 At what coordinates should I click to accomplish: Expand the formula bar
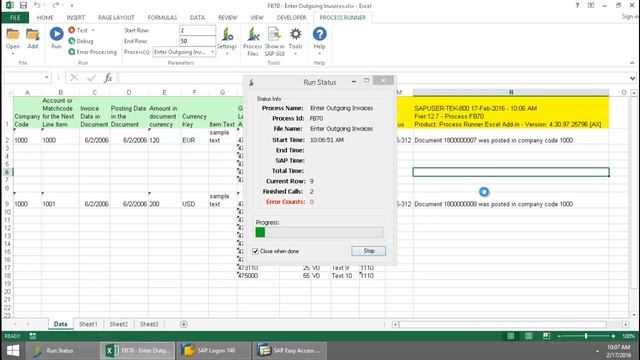632,78
